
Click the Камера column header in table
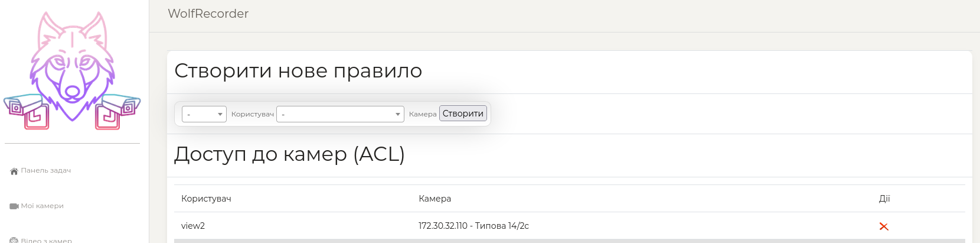435,199
